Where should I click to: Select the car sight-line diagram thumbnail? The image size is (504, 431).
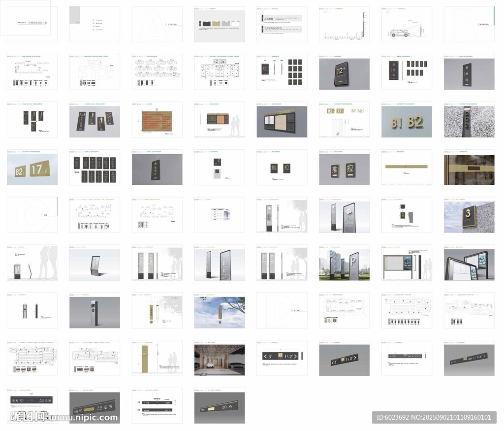pos(407,24)
